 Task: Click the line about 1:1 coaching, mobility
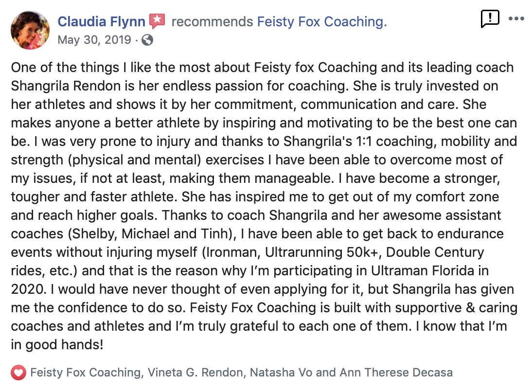click(x=264, y=142)
